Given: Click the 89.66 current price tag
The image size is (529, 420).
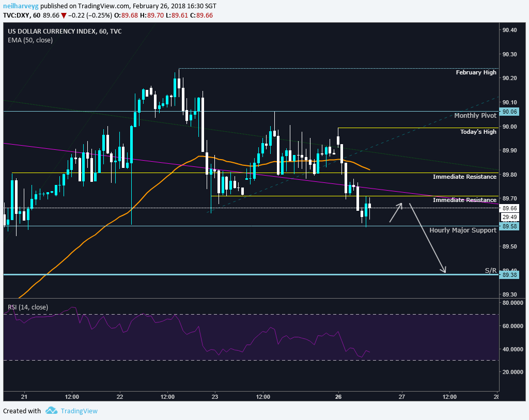Looking at the screenshot, I should coord(509,208).
